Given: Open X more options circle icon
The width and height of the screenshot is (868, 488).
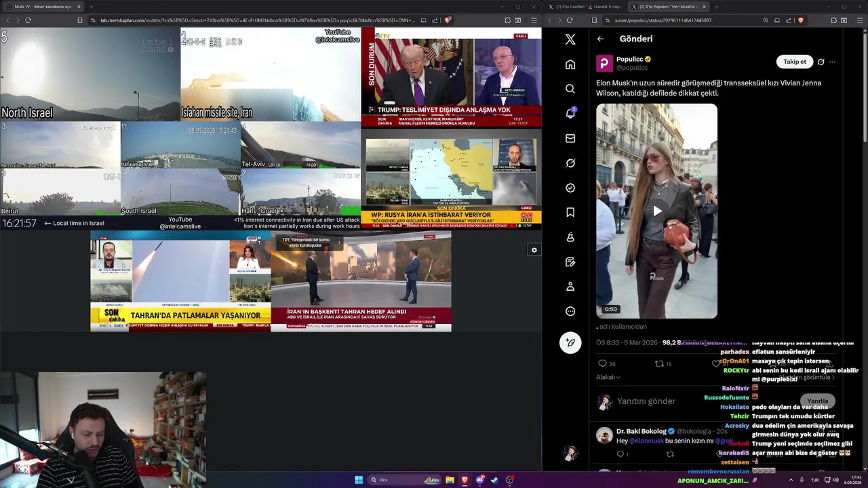Looking at the screenshot, I should coord(570,311).
